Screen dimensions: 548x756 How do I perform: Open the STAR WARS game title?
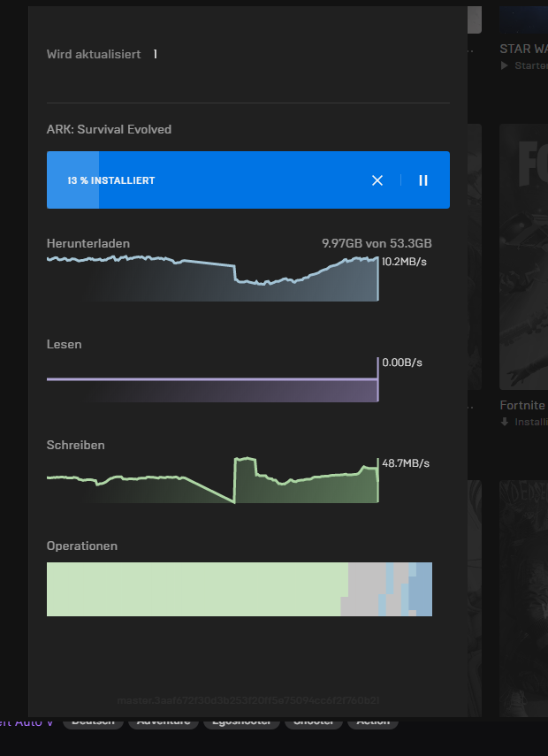click(x=523, y=50)
